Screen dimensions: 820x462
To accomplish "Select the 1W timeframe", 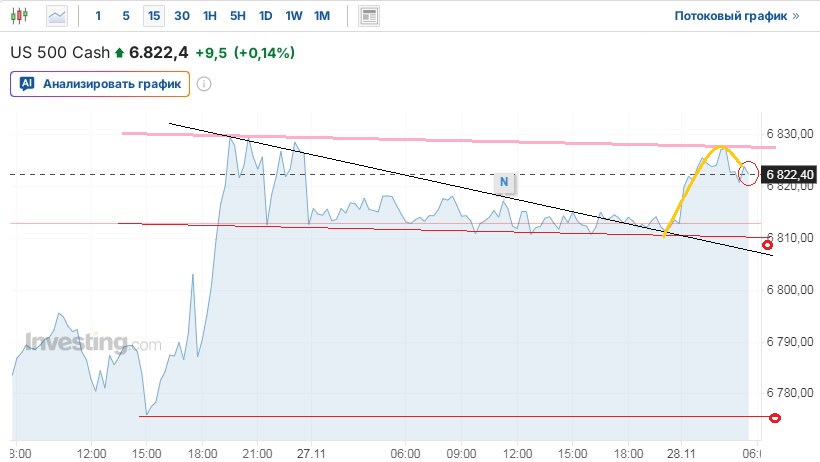I will [293, 16].
